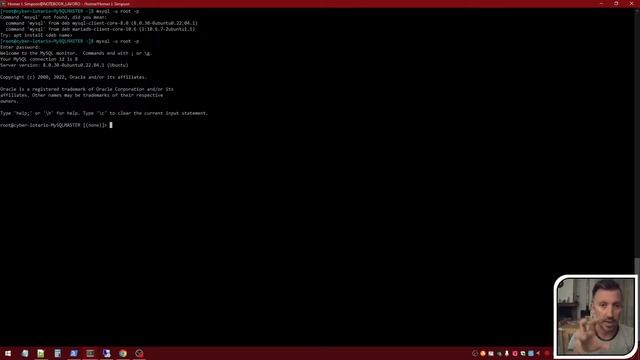The height and width of the screenshot is (360, 640).
Task: Click the 'Enter password:' line
Action: 20,47
